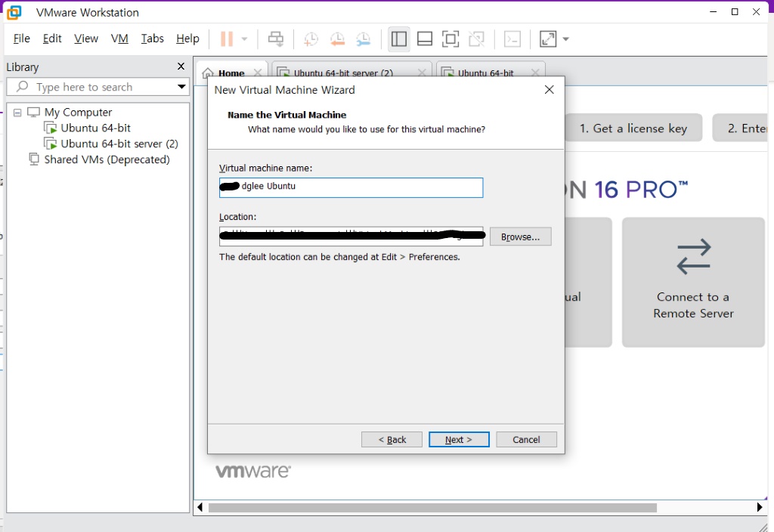Click the Browse... button
Image resolution: width=774 pixels, height=532 pixels.
pos(520,237)
